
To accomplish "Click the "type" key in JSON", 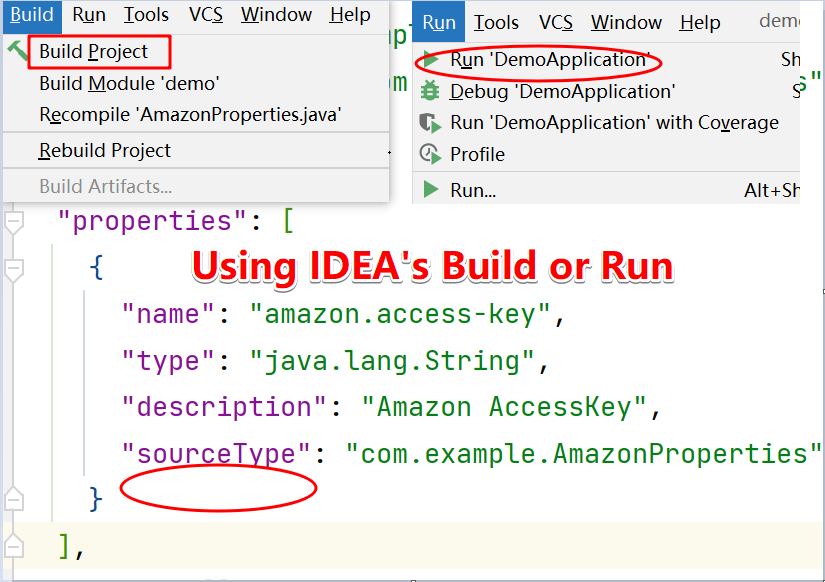I will tap(168, 361).
